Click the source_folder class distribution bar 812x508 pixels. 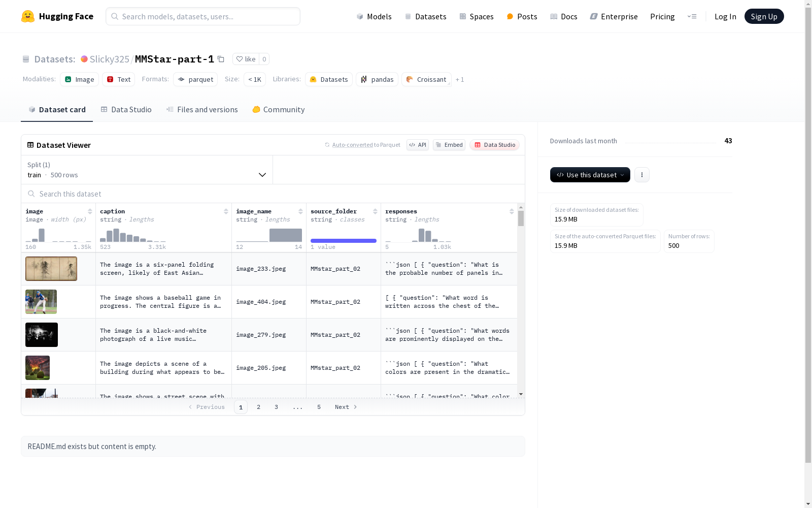point(343,241)
